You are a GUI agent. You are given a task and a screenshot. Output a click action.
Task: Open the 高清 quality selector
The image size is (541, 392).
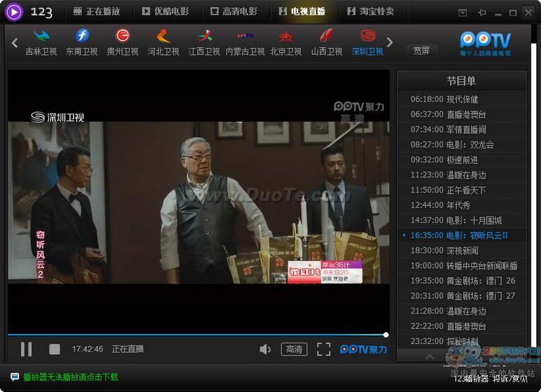tap(294, 349)
